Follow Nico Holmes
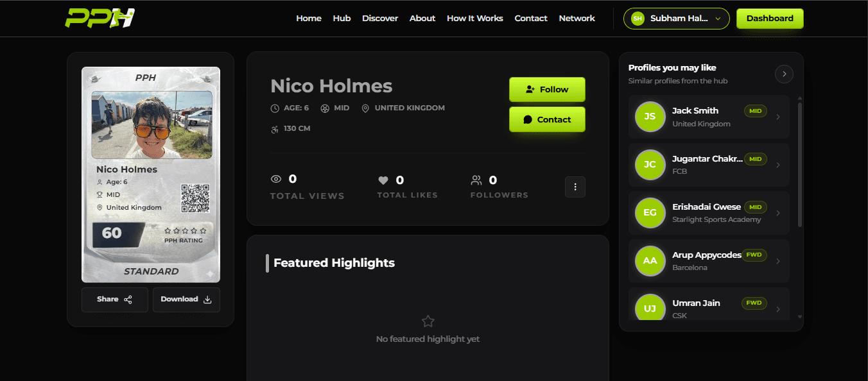Screen dimensions: 868x381 (x=547, y=89)
